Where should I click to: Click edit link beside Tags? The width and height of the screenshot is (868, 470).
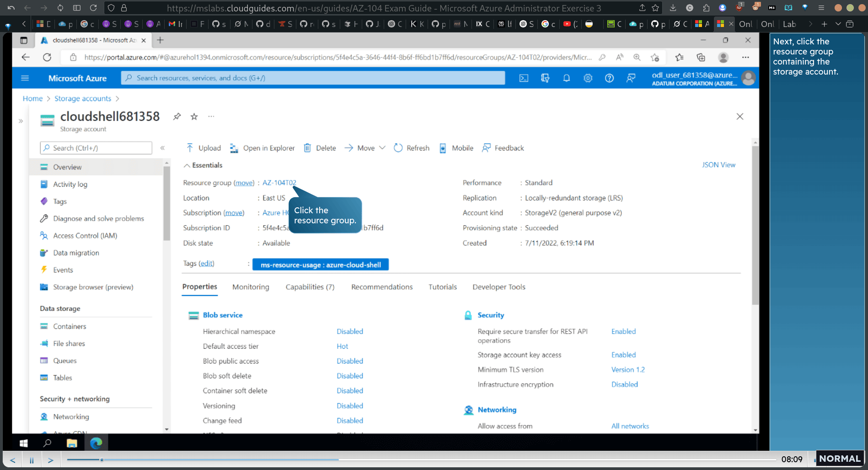[206, 264]
